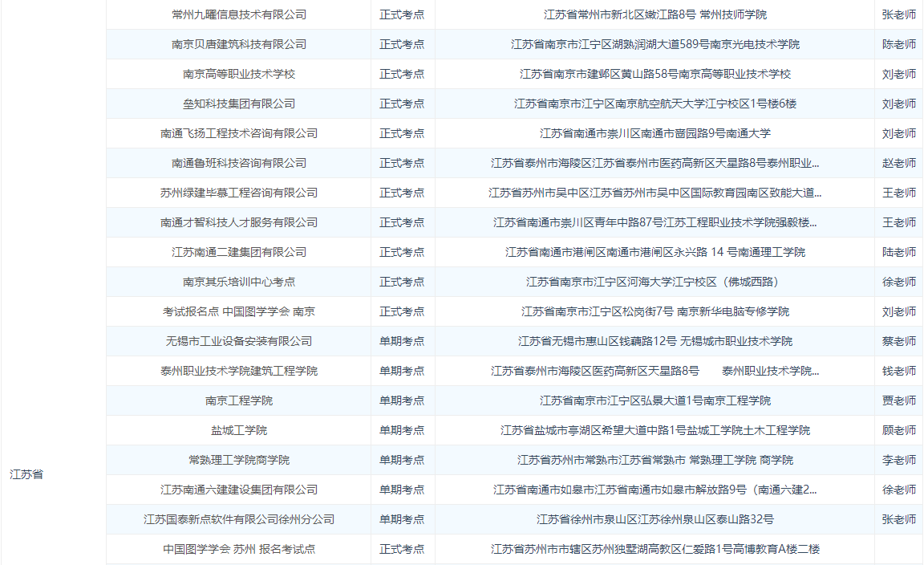Click the 江苏省 province cell
Screen dimensions: 924x565
point(26,474)
